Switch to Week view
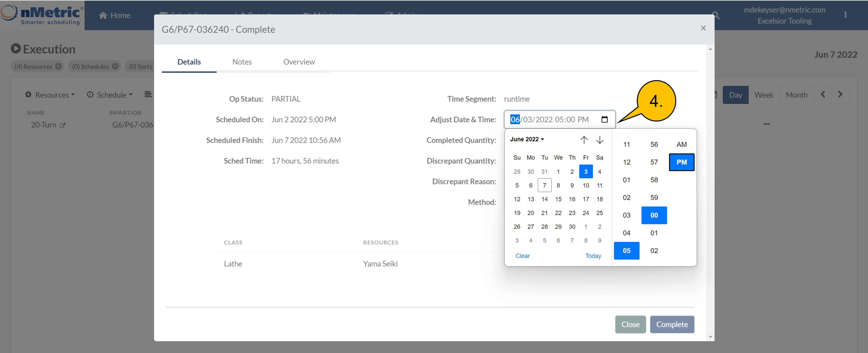 763,95
